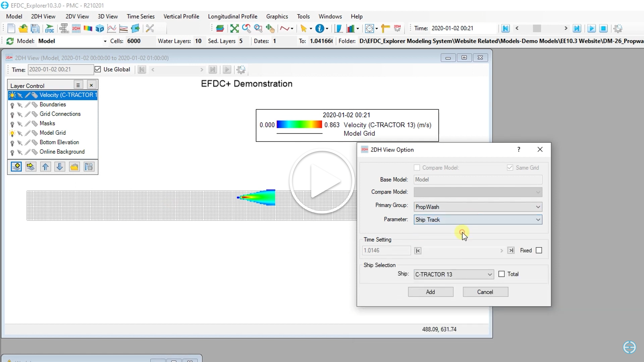Enable the Total ship checkbox
The width and height of the screenshot is (644, 362).
click(501, 274)
